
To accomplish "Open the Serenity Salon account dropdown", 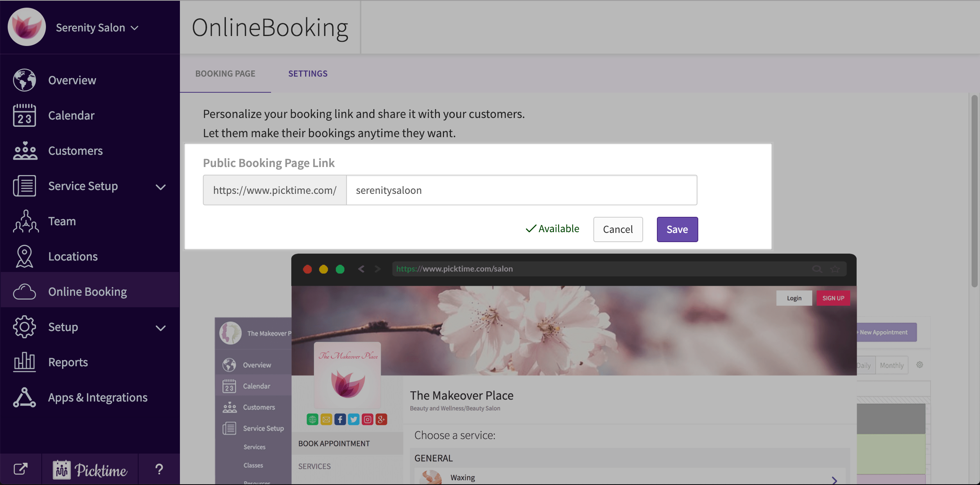I will [x=97, y=28].
